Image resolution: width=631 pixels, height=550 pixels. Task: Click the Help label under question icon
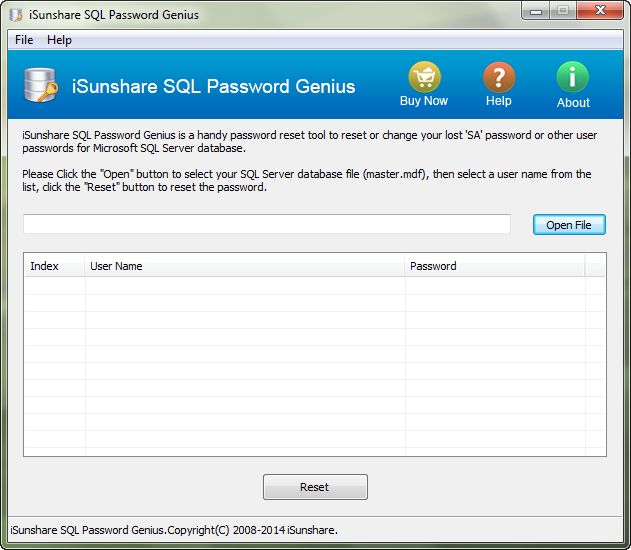click(498, 101)
